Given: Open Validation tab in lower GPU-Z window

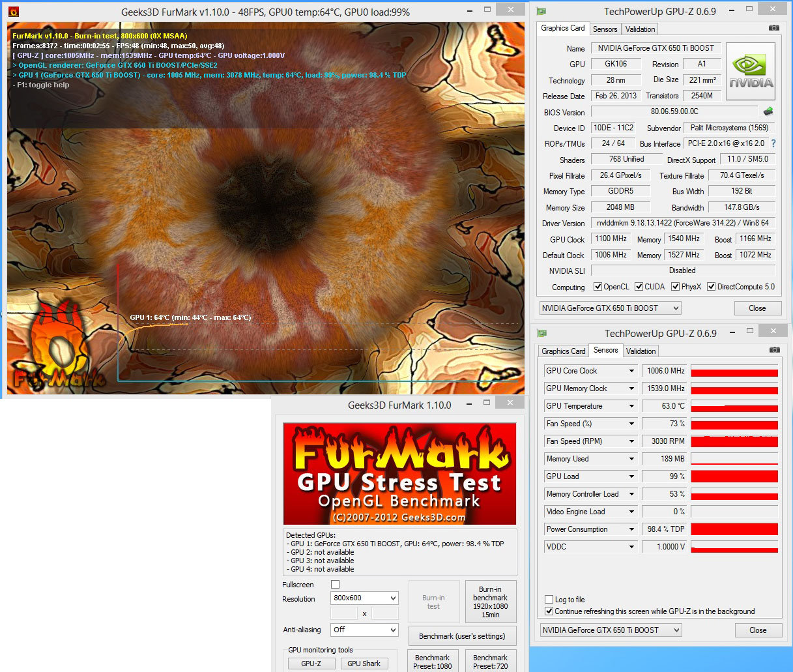Looking at the screenshot, I should 641,351.
